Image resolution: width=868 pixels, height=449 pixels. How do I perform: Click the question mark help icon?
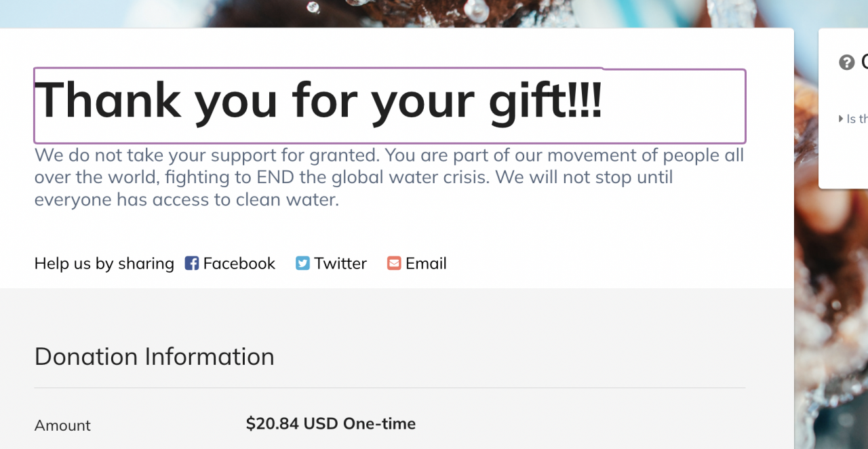point(846,63)
